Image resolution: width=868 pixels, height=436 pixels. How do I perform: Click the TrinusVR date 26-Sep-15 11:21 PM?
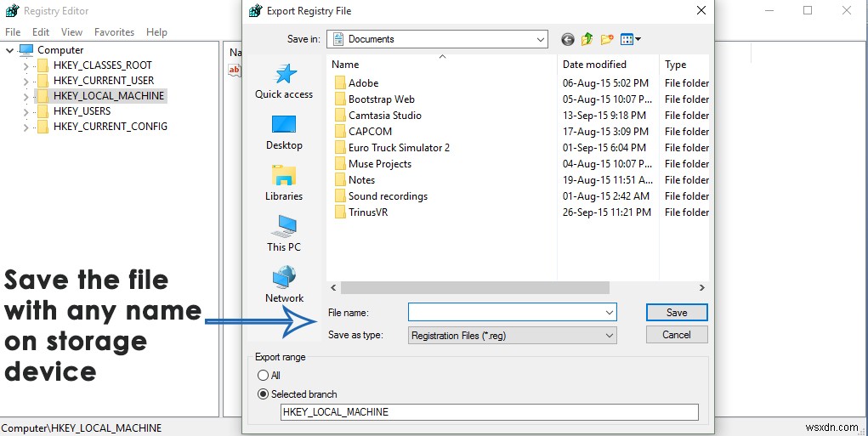click(x=607, y=212)
